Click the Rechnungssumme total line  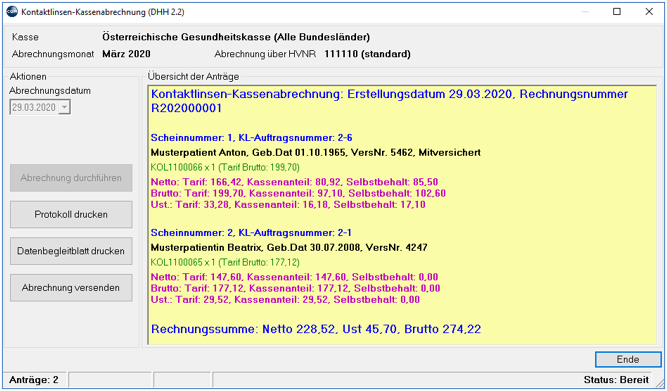point(316,329)
